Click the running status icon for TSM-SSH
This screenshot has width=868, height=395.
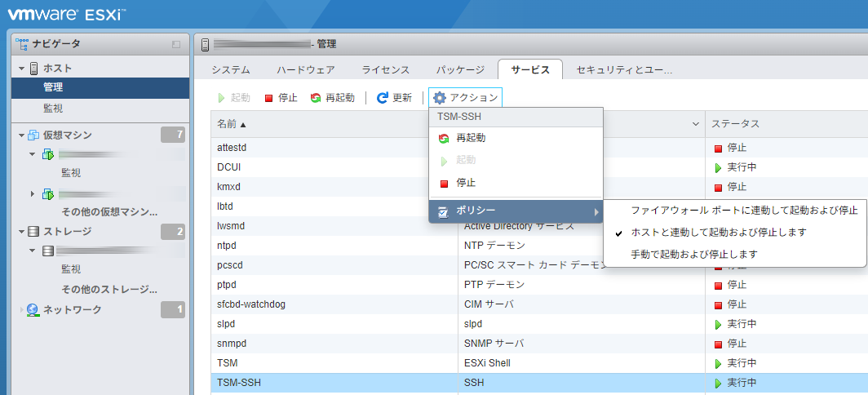pos(719,383)
